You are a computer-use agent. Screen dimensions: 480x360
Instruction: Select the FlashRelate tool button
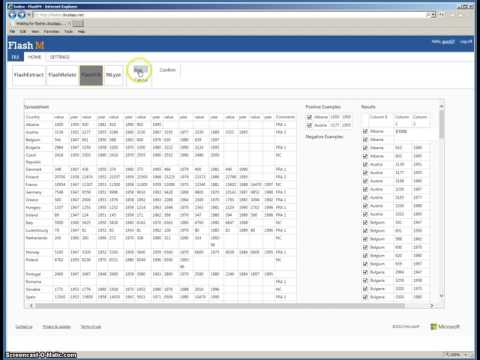pos(62,75)
